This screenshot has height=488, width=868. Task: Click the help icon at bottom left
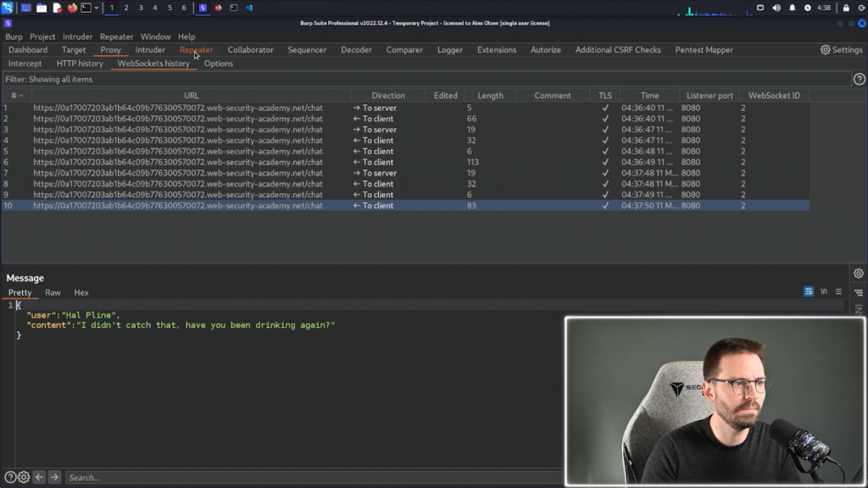click(10, 478)
